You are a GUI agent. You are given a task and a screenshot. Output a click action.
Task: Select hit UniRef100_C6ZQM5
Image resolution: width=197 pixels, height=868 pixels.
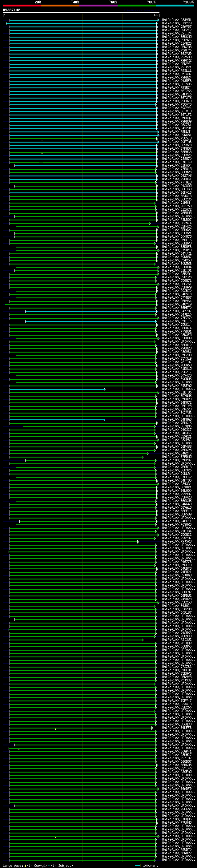(177, 426)
